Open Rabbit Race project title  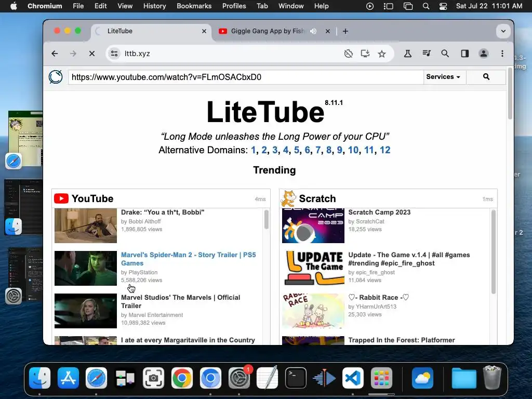[379, 298]
